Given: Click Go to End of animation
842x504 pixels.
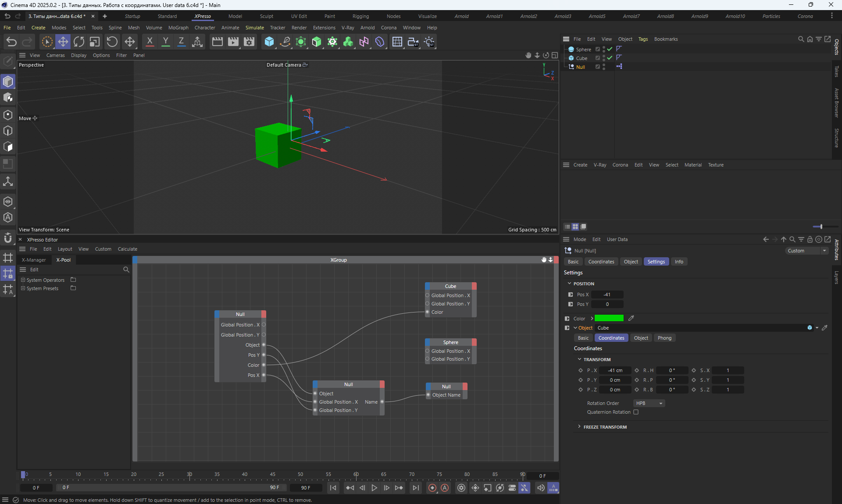Looking at the screenshot, I should coord(415,488).
